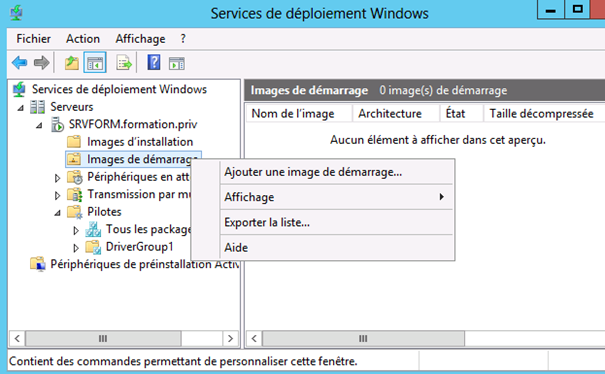
Task: Collapse the SRVFORM.formation.priv node
Action: tap(39, 125)
